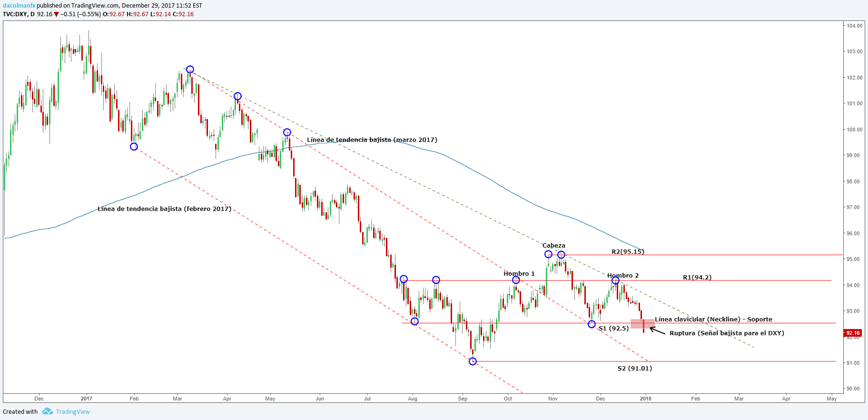Click the Jun label on time axis
Screen dimensions: 868x420
320,399
